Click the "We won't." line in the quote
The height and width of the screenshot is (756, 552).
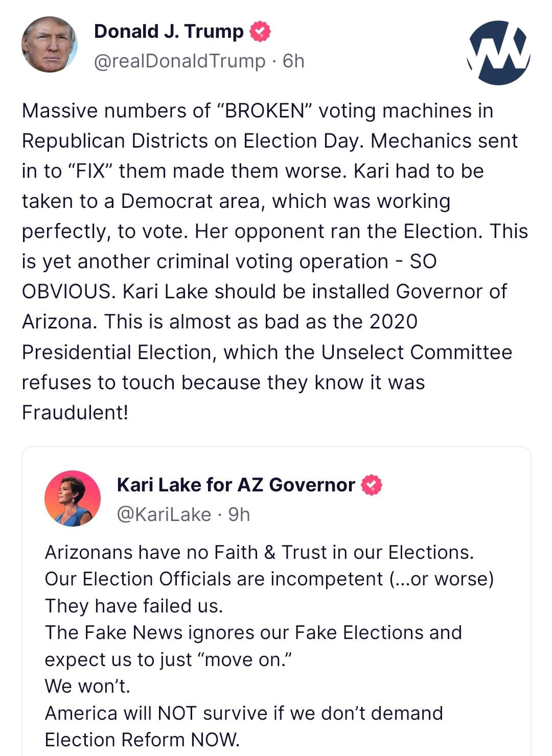tap(87, 686)
